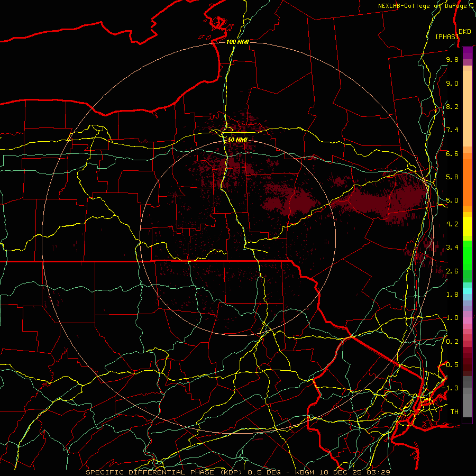Viewport: 476px width, 476px height.
Task: Click the 50 NMI range ring label
Action: click(x=237, y=140)
